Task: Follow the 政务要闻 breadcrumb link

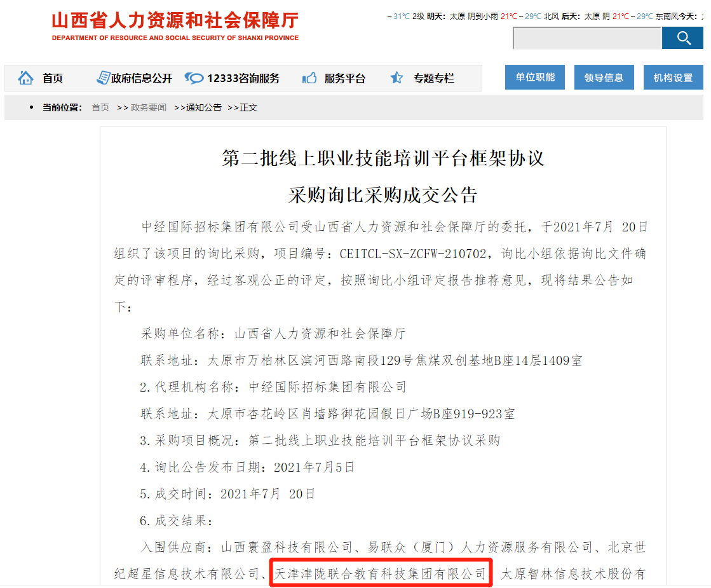Action: [x=149, y=107]
